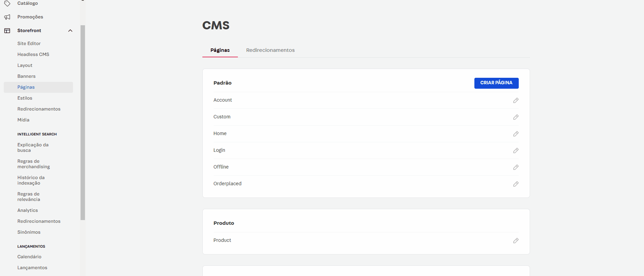Viewport: 644px width, 276px height.
Task: Navigate to Headless CMS
Action: pyautogui.click(x=33, y=54)
